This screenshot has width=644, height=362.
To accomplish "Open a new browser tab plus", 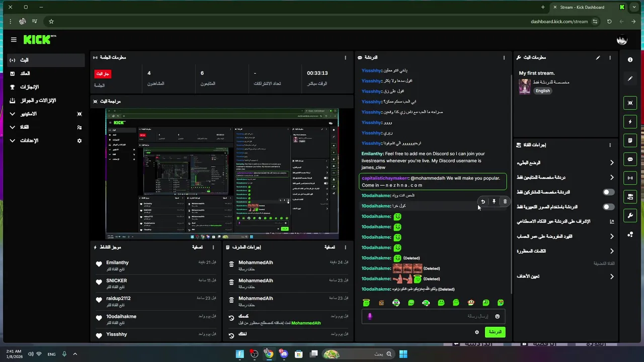I will coord(543,7).
